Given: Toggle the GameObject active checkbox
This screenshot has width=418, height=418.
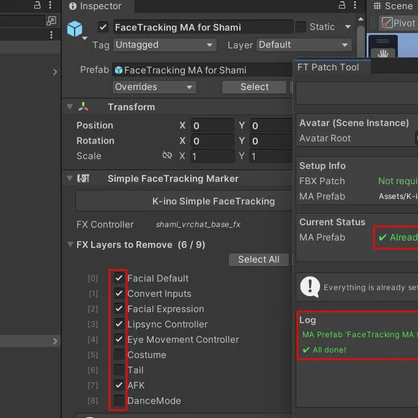Looking at the screenshot, I should coord(103,27).
